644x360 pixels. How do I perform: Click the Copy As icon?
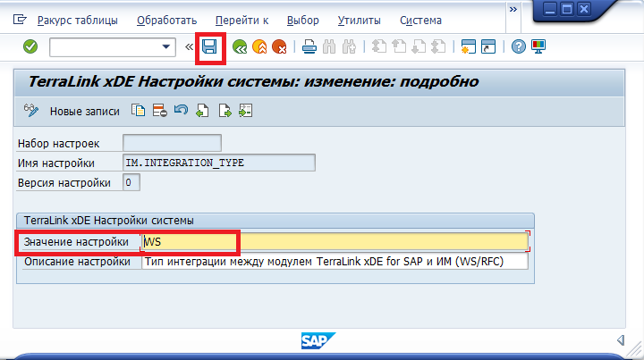[139, 111]
